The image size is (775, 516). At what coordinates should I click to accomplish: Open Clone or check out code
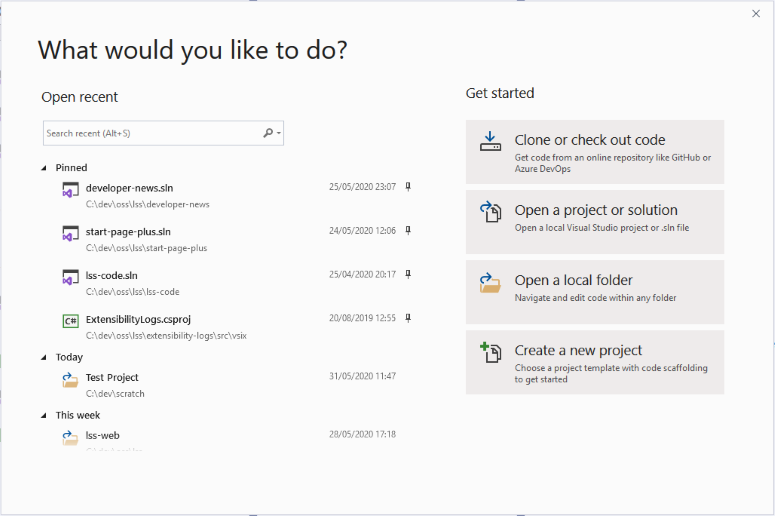tap(595, 152)
